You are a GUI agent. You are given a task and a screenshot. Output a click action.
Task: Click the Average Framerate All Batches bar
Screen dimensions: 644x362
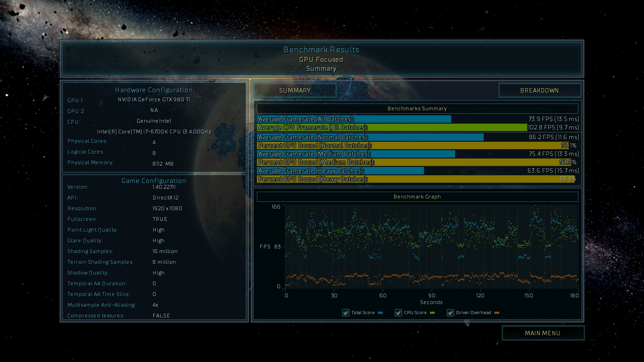click(x=354, y=119)
